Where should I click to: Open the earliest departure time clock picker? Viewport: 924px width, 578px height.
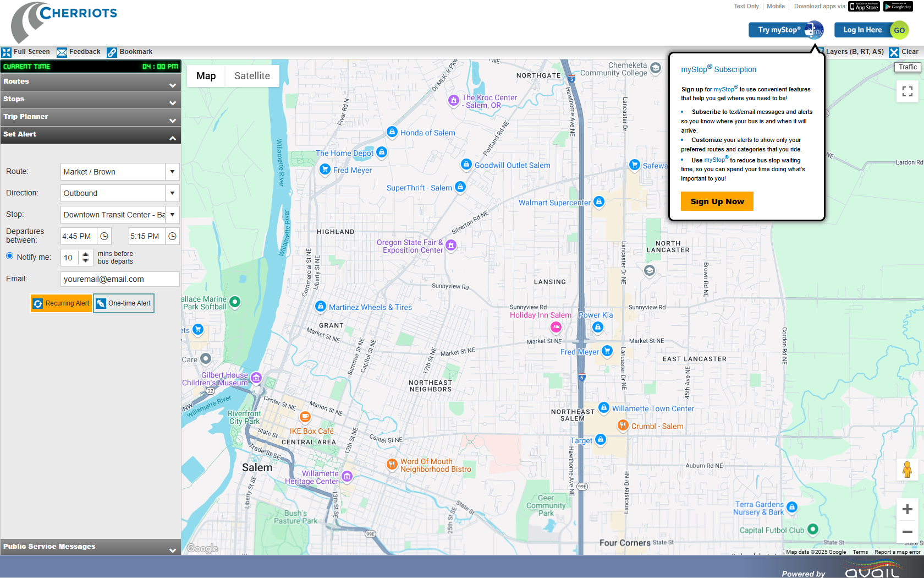click(104, 236)
